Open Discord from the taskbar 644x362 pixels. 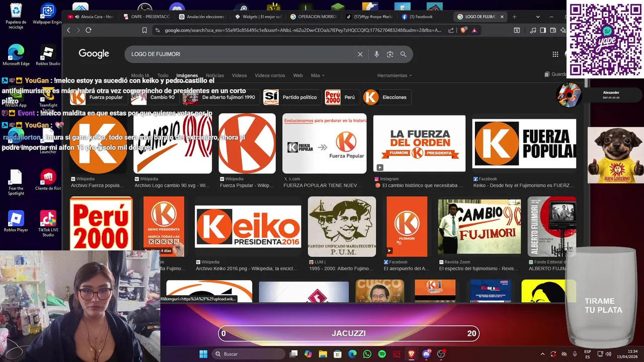click(427, 354)
